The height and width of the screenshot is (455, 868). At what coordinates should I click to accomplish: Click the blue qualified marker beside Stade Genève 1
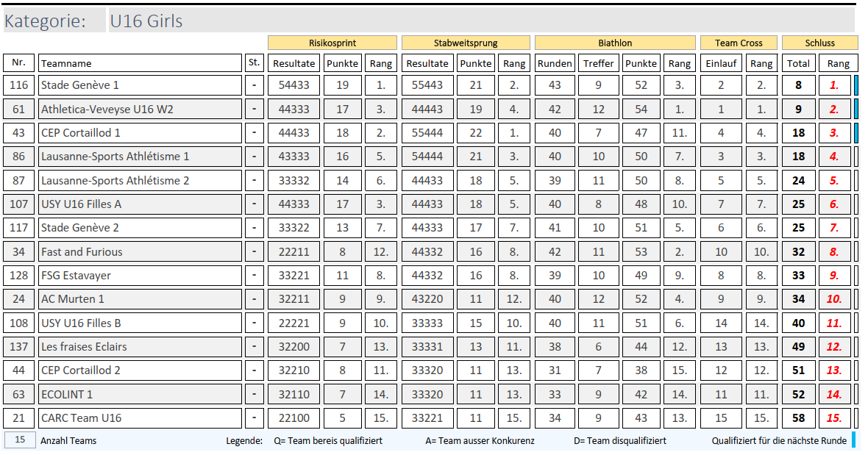855,85
